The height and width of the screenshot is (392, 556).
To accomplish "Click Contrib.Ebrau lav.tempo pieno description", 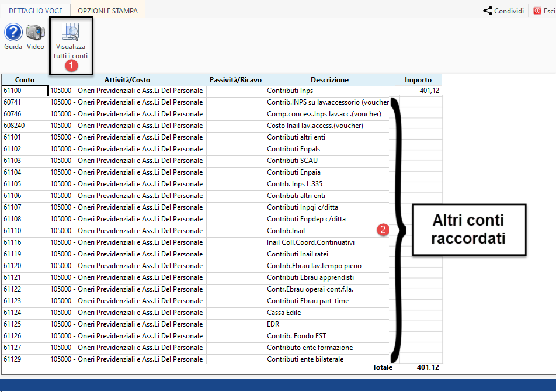I will [327, 266].
